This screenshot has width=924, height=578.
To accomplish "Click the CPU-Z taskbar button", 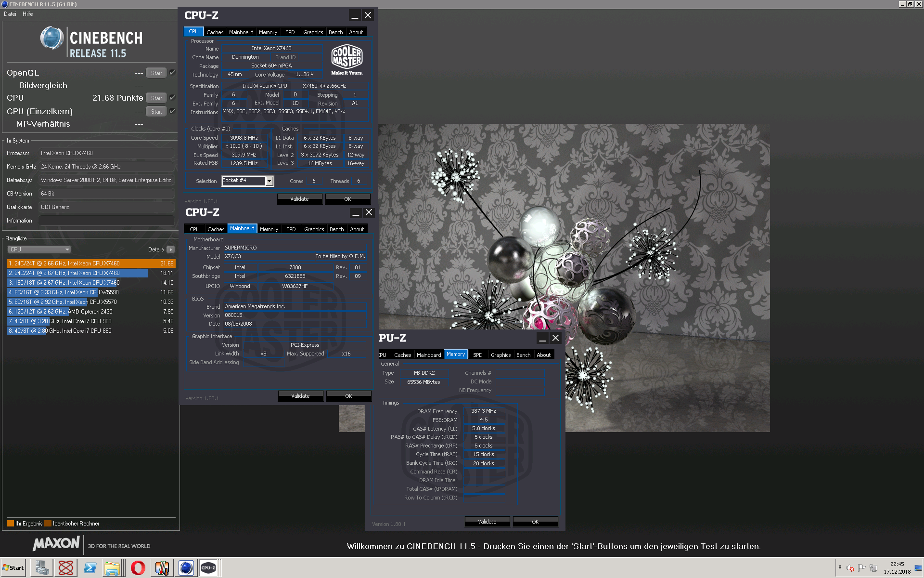I will coord(209,568).
